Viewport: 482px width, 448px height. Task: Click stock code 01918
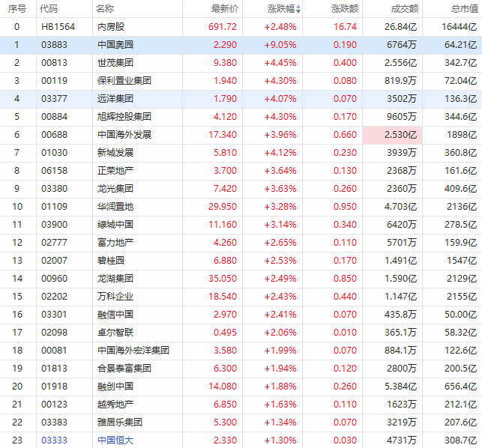pyautogui.click(x=54, y=387)
